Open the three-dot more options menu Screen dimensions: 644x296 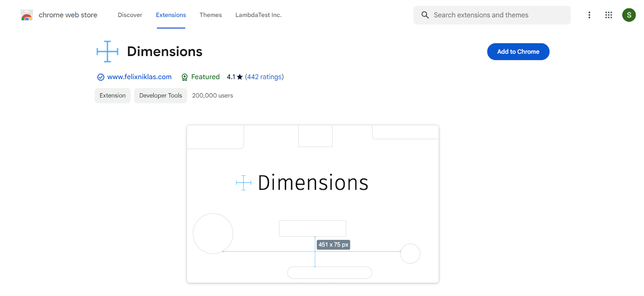589,15
